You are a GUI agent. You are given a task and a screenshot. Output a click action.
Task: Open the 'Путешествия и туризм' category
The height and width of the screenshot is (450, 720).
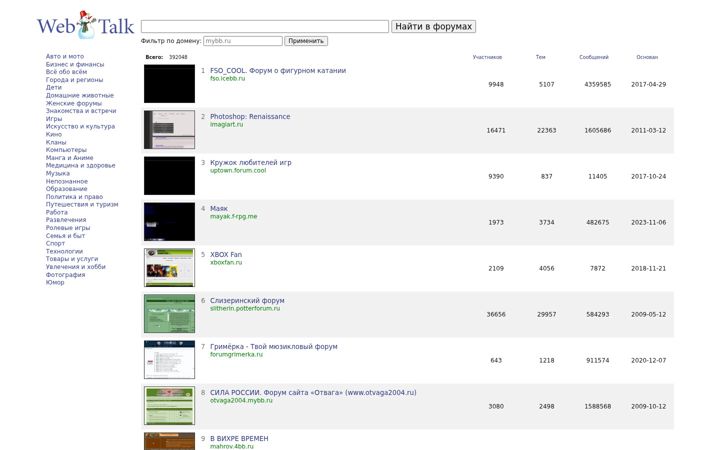pyautogui.click(x=82, y=204)
